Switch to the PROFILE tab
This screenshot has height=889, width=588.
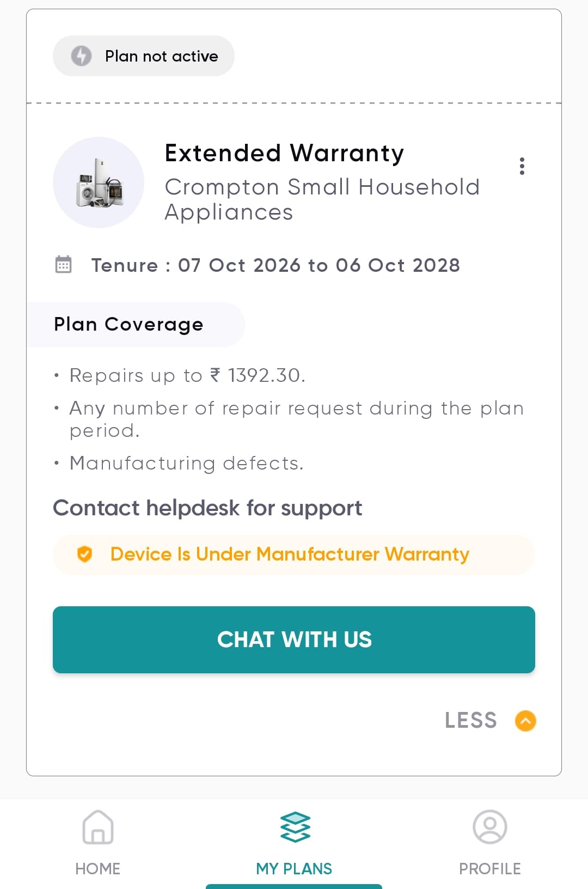490,869
